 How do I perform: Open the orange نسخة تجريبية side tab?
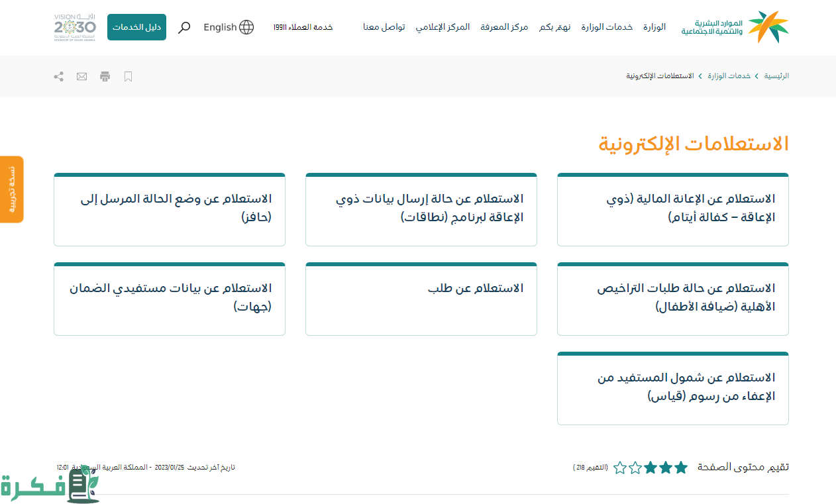coord(11,189)
